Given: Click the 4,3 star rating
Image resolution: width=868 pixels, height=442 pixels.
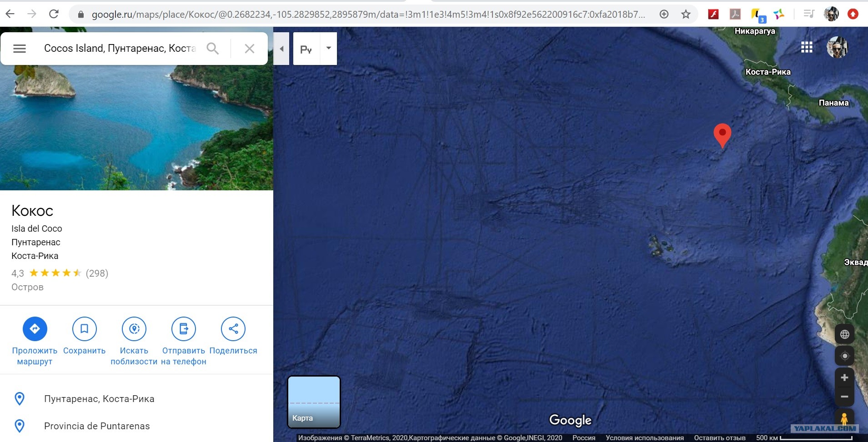Looking at the screenshot, I should (x=46, y=273).
